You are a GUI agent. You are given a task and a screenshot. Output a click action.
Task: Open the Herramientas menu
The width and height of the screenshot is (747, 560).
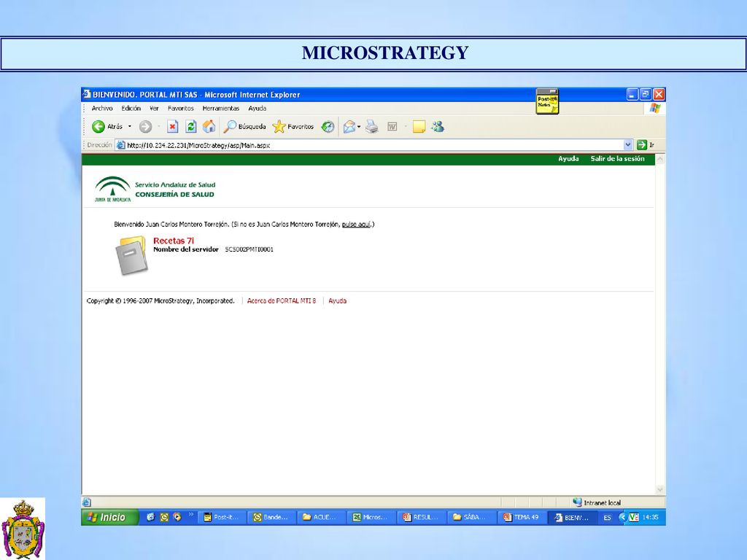221,109
